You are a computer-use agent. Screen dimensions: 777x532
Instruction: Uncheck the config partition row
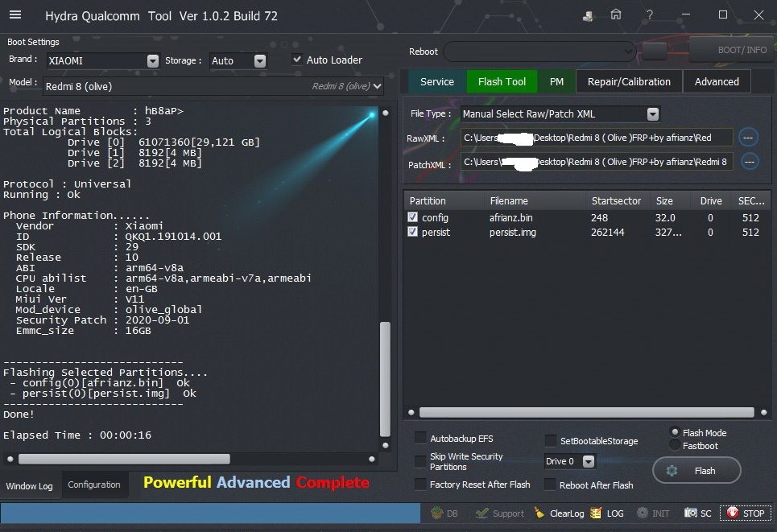click(x=412, y=217)
